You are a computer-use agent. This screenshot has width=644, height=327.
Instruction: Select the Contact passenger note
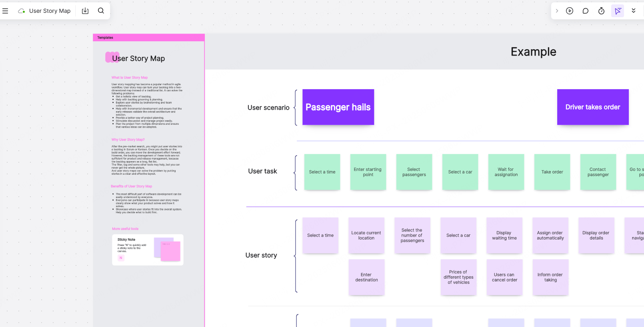coord(598,172)
